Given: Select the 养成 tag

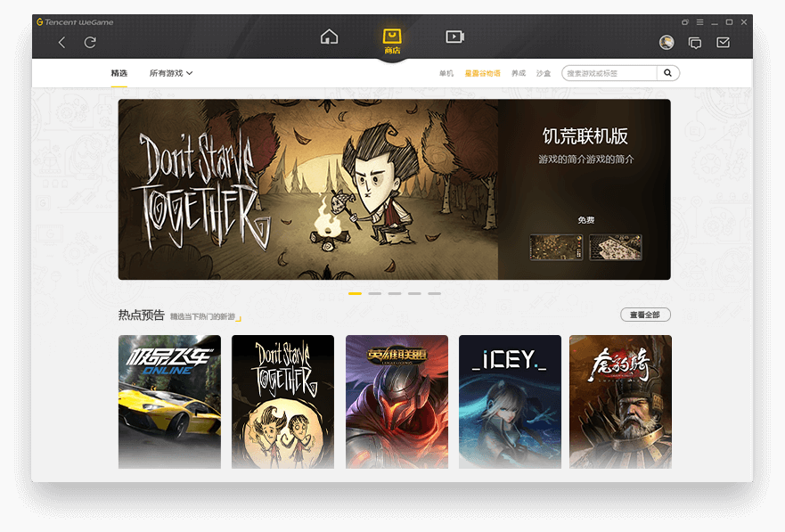Looking at the screenshot, I should tap(519, 73).
